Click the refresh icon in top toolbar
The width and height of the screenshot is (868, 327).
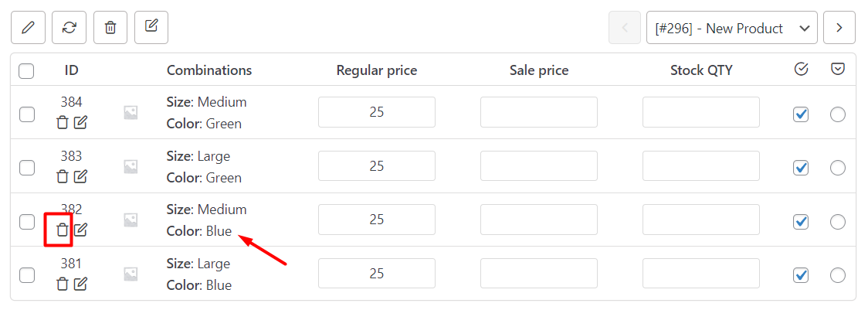[x=70, y=28]
